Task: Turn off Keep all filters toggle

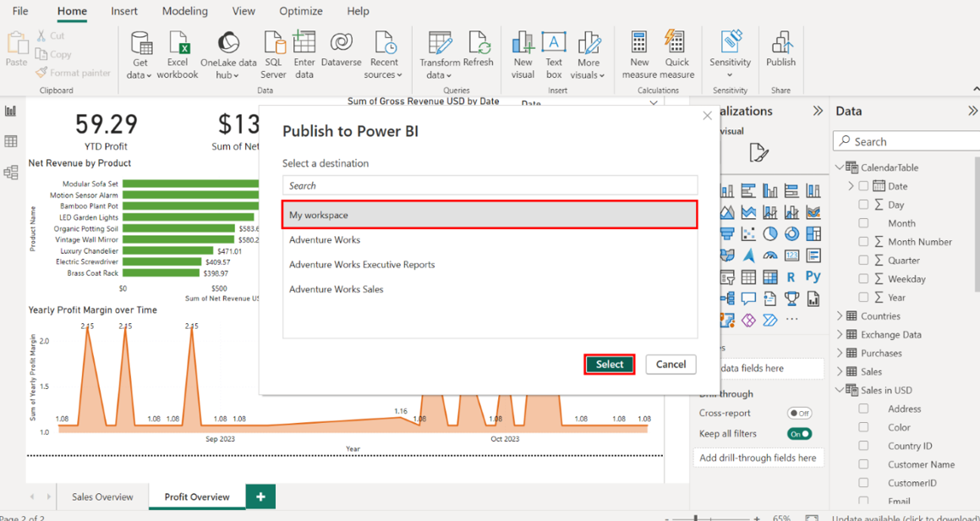Action: [x=799, y=434]
